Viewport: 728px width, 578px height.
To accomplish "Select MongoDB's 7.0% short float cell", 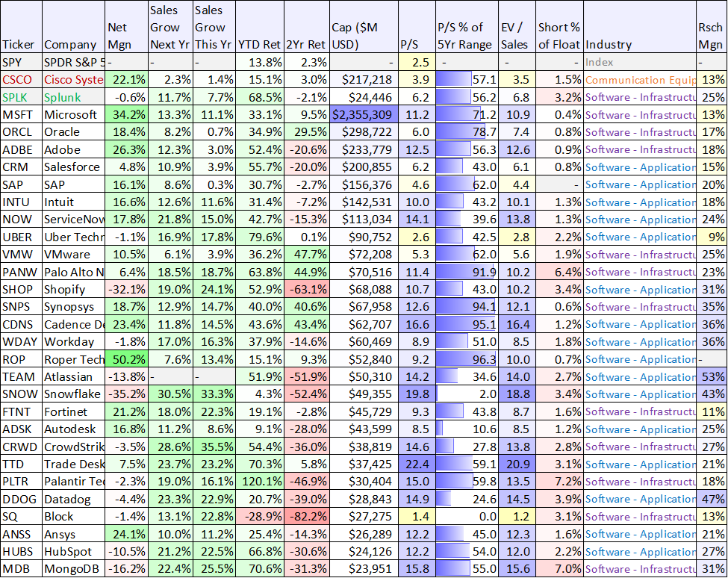I will coord(559,569).
